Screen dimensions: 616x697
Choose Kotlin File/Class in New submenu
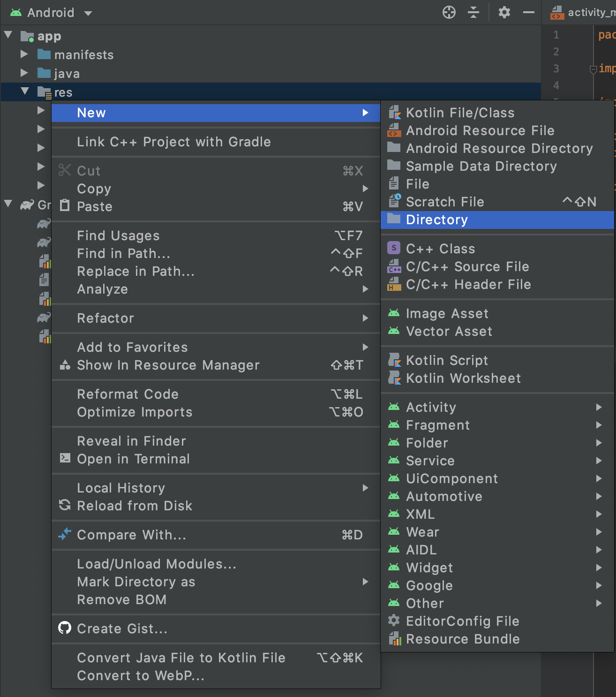pyautogui.click(x=497, y=113)
